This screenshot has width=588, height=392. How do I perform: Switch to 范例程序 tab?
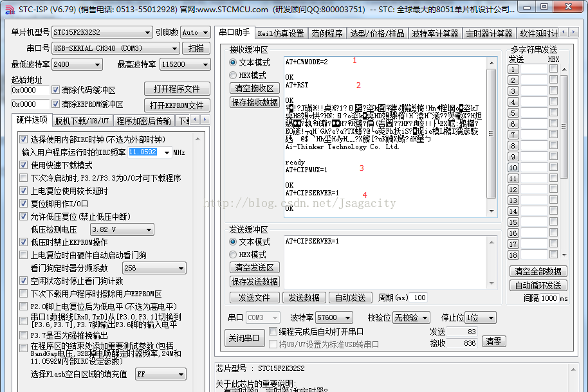(x=327, y=33)
